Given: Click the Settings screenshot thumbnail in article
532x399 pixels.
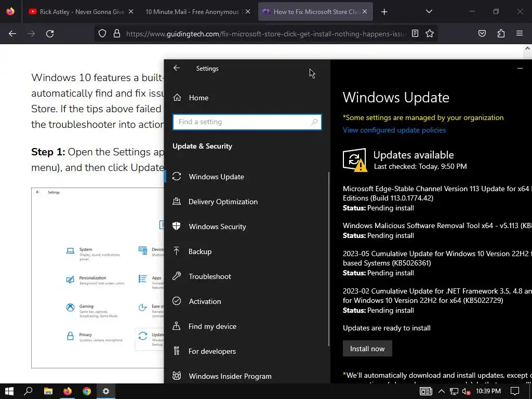Looking at the screenshot, I should [98, 278].
